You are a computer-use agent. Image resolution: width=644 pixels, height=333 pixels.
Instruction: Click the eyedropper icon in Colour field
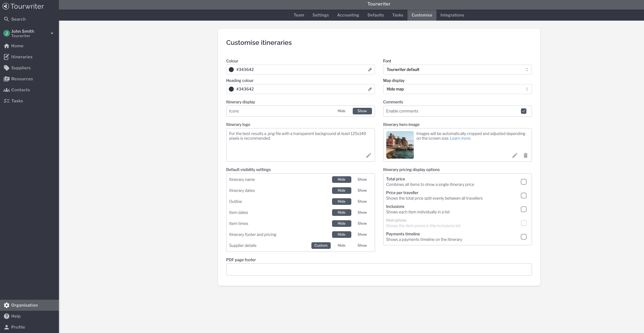click(x=370, y=70)
